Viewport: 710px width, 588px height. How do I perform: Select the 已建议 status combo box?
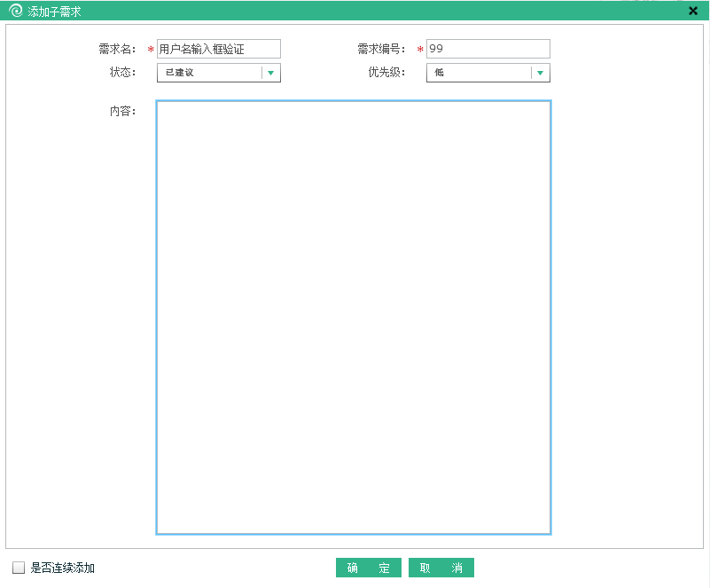209,73
